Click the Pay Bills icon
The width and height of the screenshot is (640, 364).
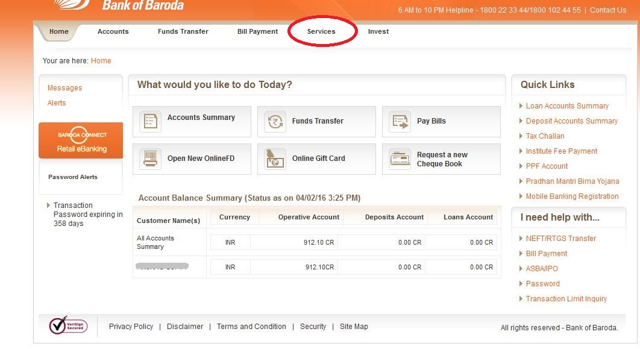pos(400,122)
